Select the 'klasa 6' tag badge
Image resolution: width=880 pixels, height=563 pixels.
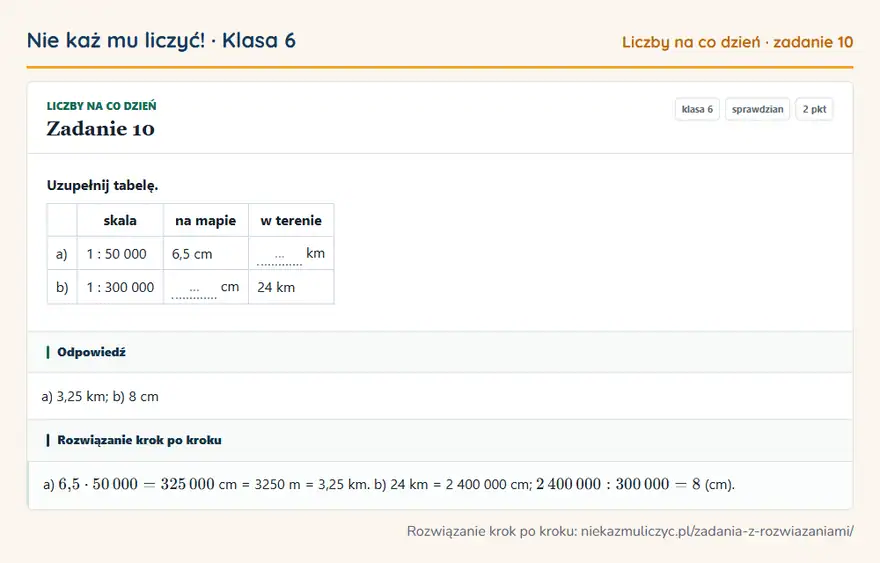pyautogui.click(x=697, y=109)
